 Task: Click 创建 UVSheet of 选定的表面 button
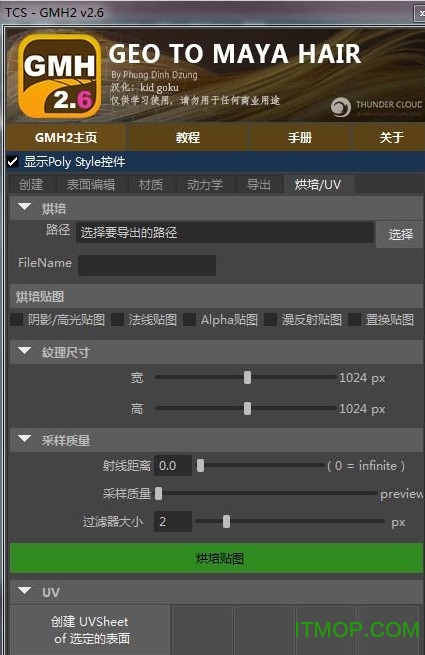tap(90, 630)
